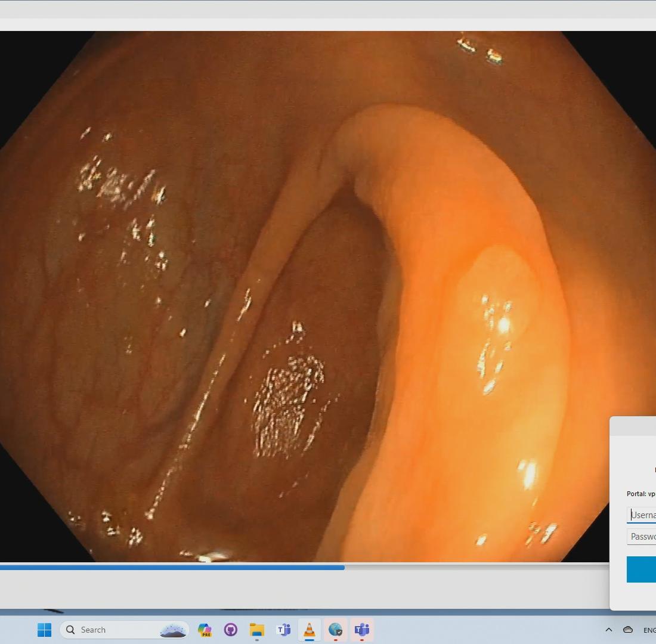Open the GlobalProtect globe taskbar icon
Viewport: 656px width, 644px height.
(336, 630)
